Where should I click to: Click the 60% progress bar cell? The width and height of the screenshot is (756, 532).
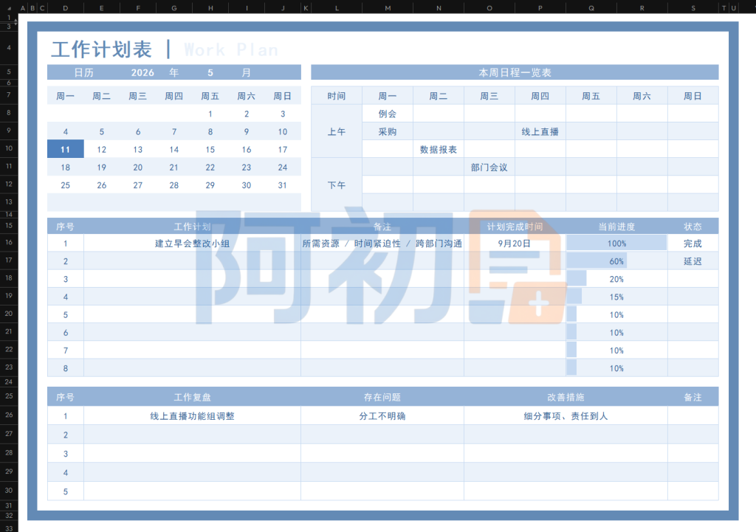pyautogui.click(x=616, y=261)
